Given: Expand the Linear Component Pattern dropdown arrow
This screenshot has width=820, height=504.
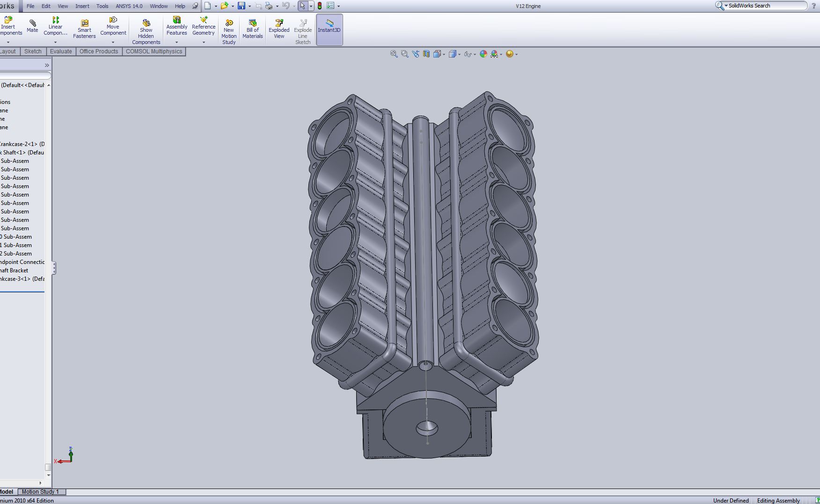Looking at the screenshot, I should point(55,43).
